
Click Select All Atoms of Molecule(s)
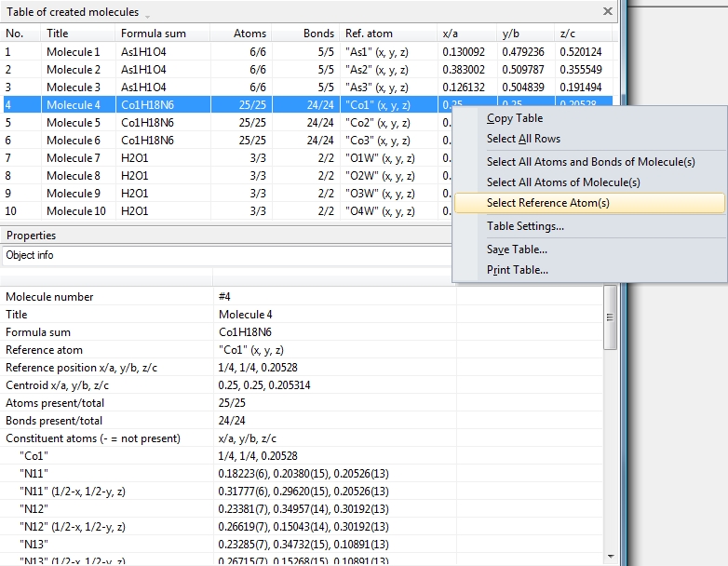(x=562, y=182)
